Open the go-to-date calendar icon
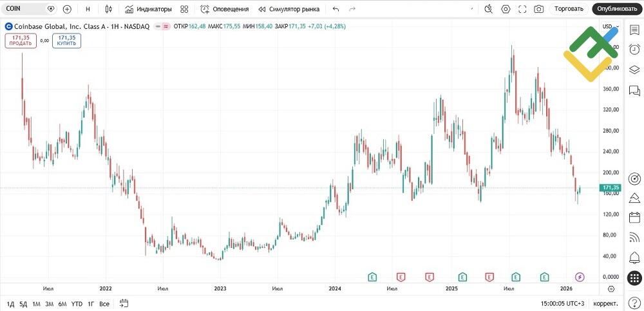The height and width of the screenshot is (311, 644). click(124, 304)
